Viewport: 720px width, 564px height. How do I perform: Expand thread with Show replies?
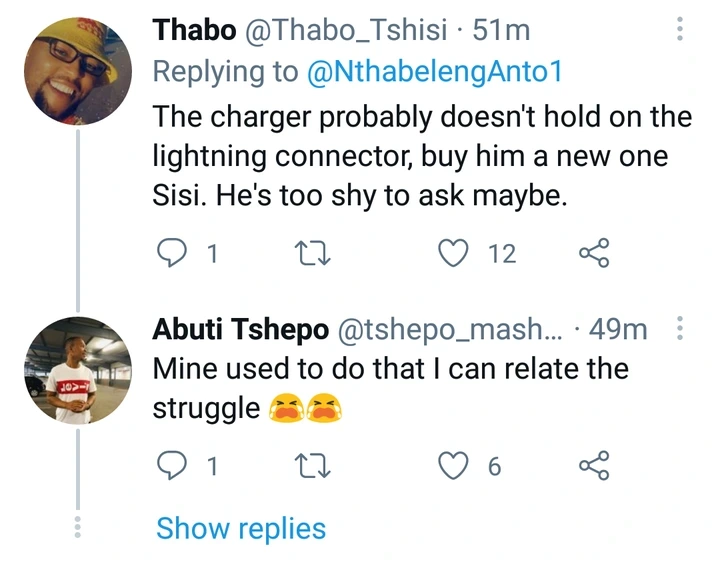point(241,528)
